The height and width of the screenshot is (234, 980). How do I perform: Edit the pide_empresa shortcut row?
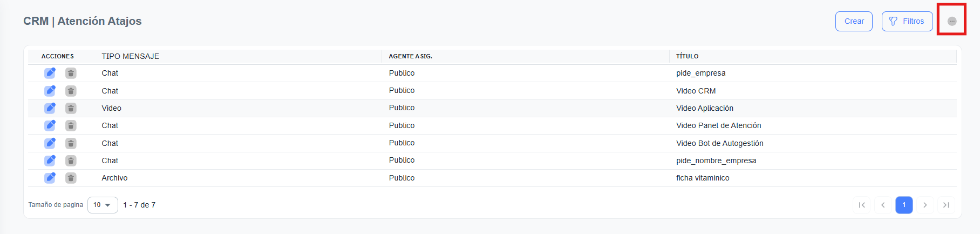coord(50,73)
